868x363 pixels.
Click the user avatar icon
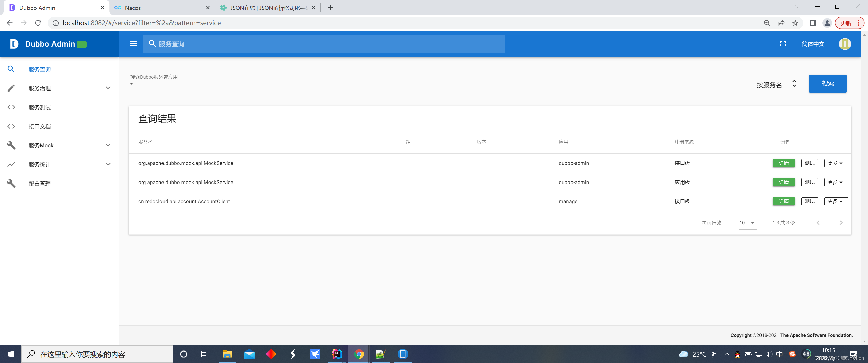pyautogui.click(x=845, y=44)
